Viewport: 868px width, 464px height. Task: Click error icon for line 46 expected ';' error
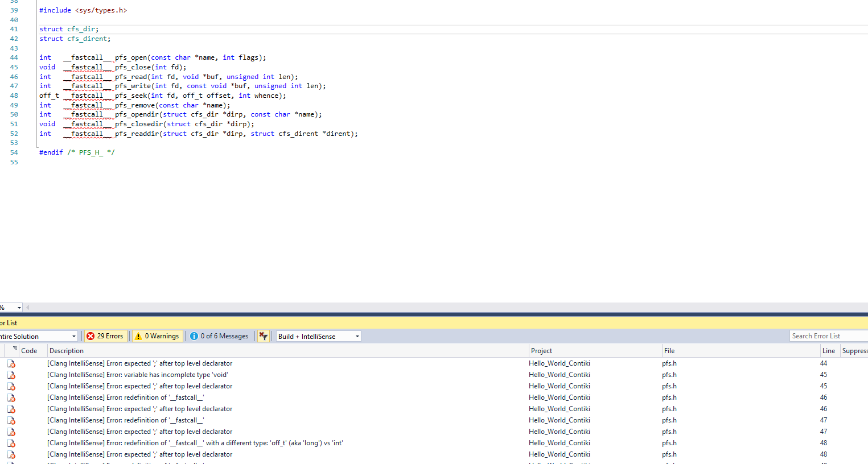11,409
